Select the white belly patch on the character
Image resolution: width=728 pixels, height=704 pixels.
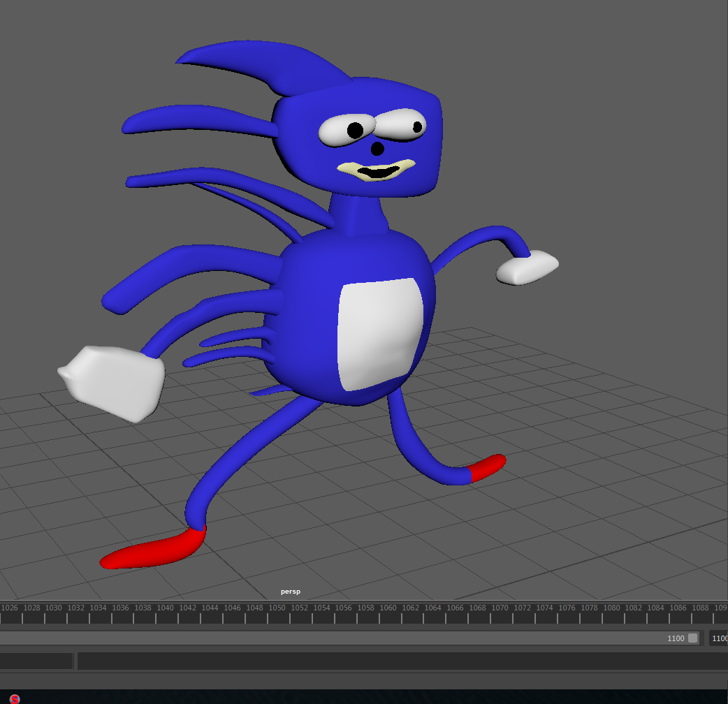[380, 333]
